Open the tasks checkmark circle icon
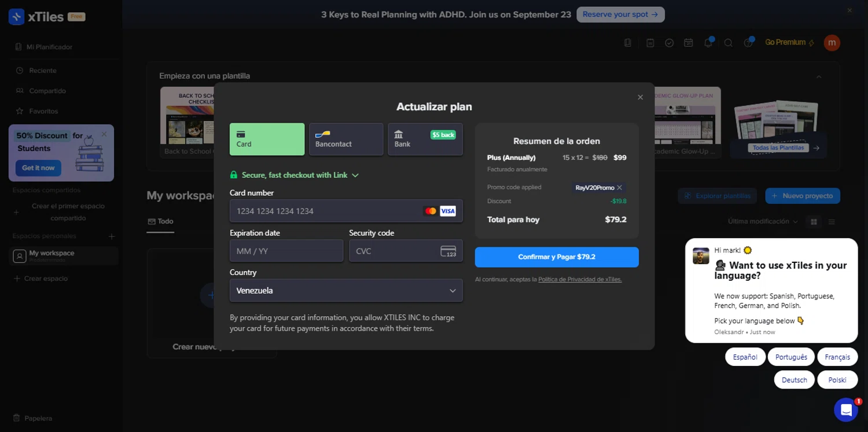The image size is (868, 432). [670, 43]
